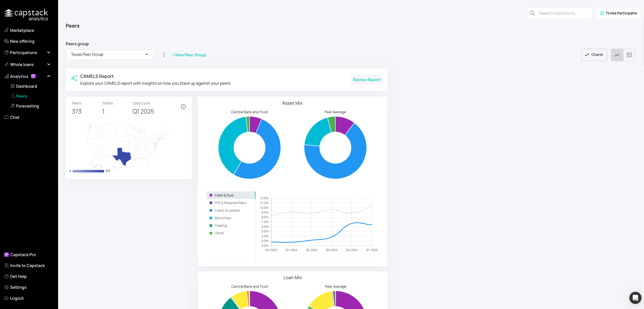Click the Participations pie icon

click(7, 52)
